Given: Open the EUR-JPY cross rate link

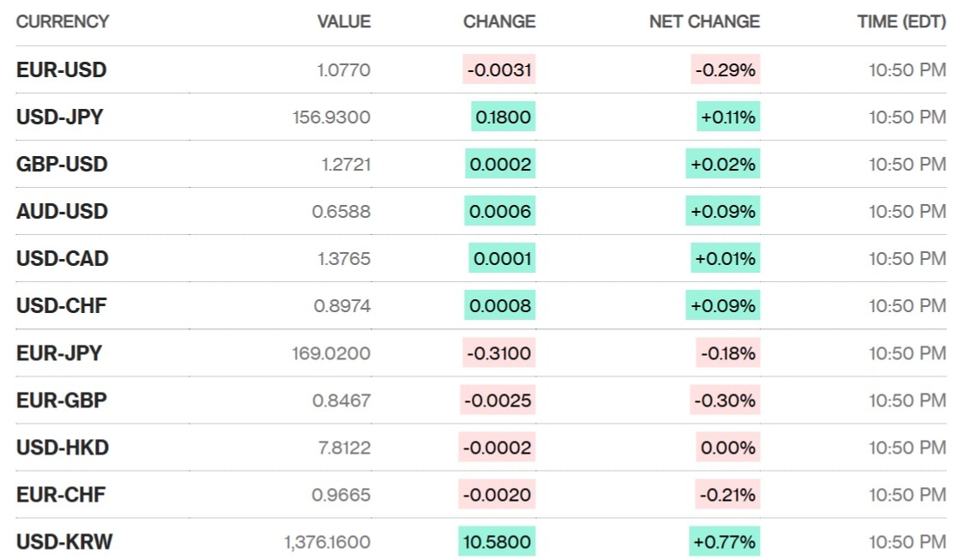Looking at the screenshot, I should click(x=58, y=352).
